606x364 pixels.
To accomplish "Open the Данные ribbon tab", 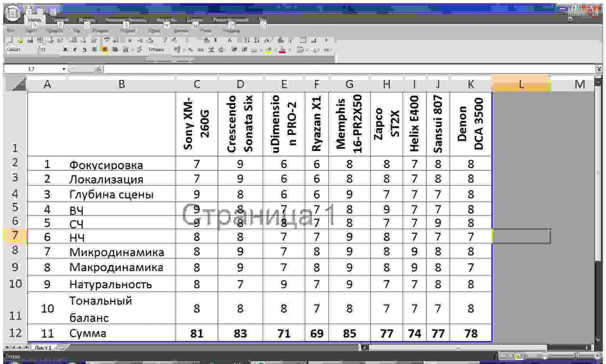I will click(195, 20).
